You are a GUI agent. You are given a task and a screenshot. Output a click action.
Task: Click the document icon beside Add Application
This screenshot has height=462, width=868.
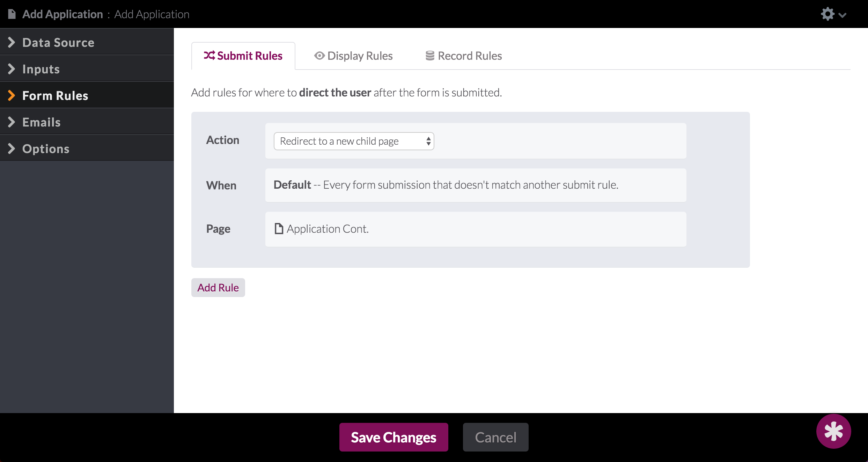12,14
